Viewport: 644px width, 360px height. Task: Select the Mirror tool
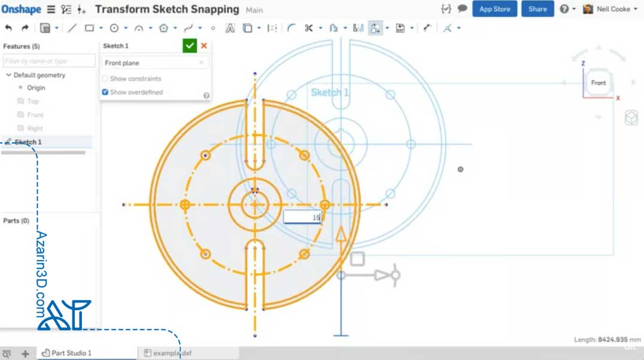358,28
